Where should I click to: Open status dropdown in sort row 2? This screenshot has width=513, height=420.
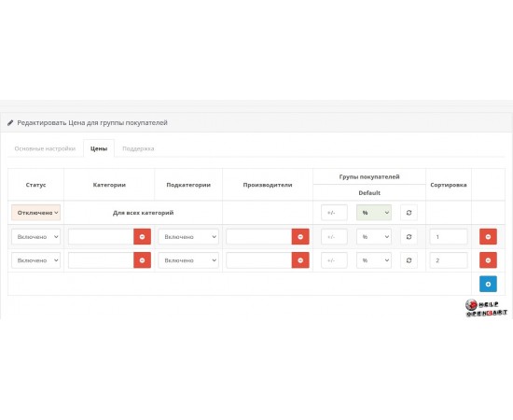(36, 260)
